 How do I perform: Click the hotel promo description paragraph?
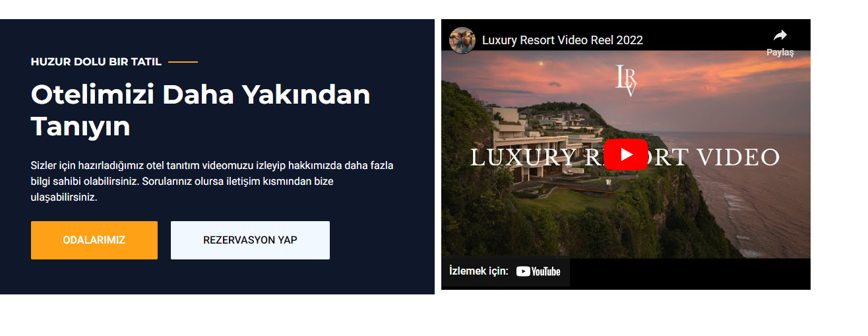212,181
